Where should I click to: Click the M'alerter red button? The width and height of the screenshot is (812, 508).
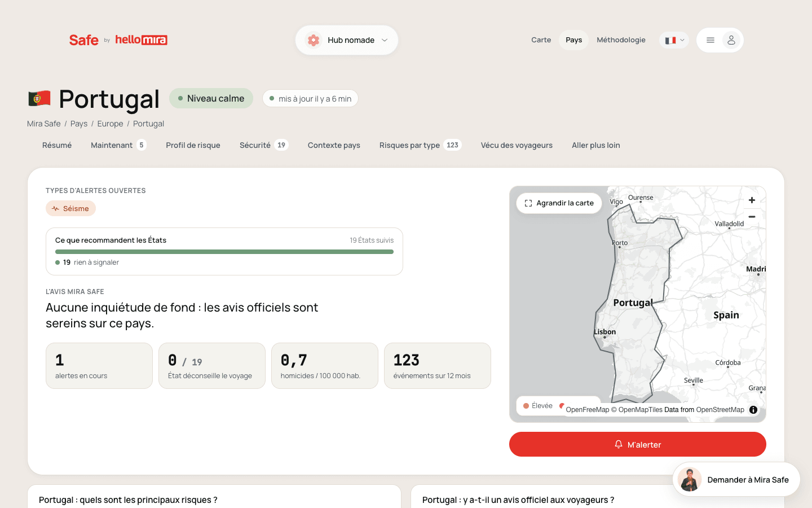[x=638, y=444]
